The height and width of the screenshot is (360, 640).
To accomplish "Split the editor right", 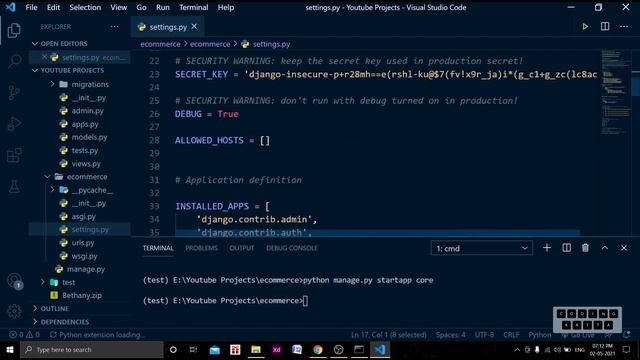I will pos(605,27).
